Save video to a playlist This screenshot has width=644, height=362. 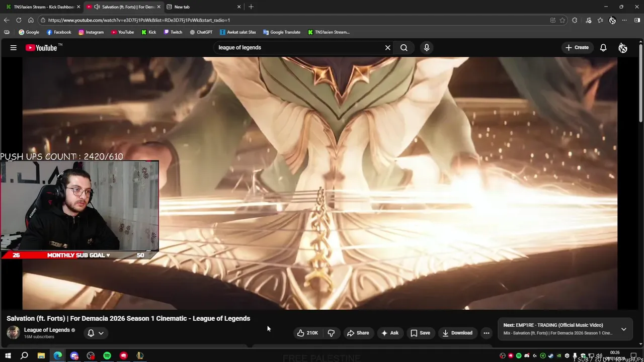point(420,333)
